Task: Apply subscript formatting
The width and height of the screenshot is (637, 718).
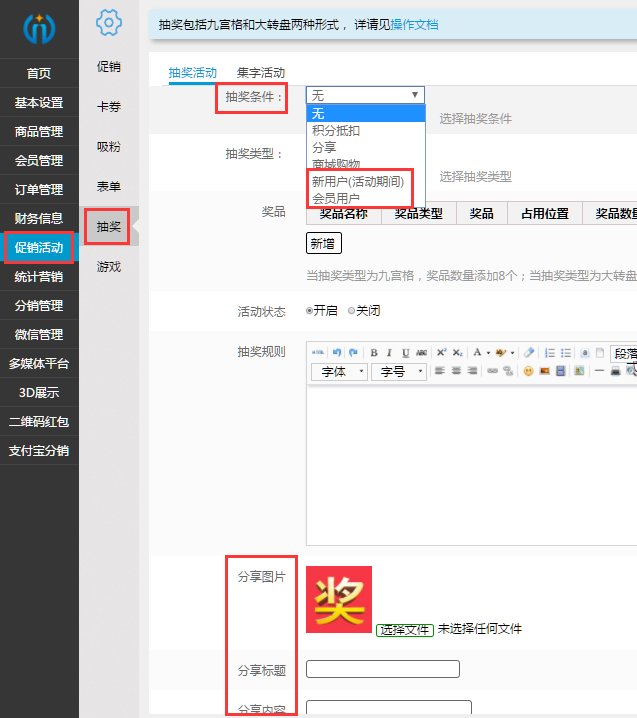Action: (457, 353)
